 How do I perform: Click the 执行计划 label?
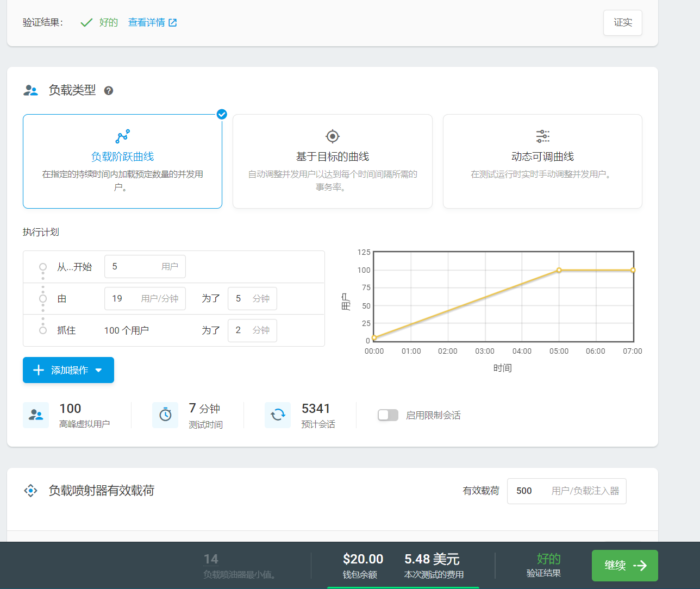(x=41, y=232)
